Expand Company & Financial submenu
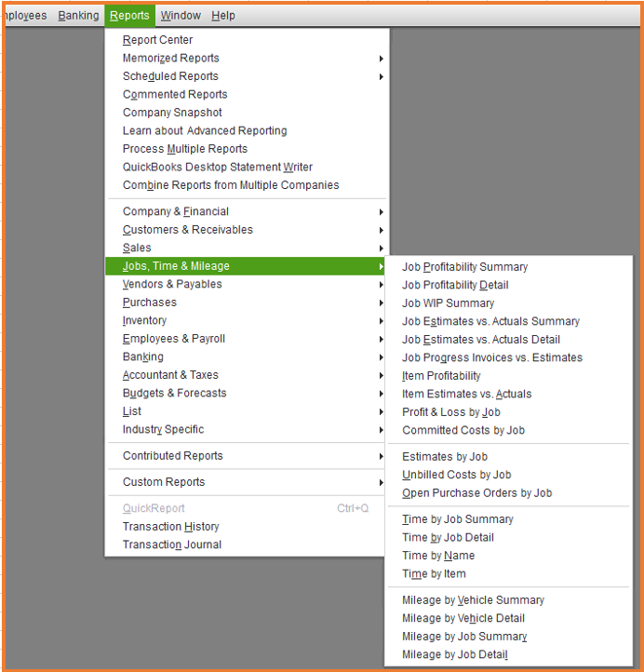 point(247,211)
